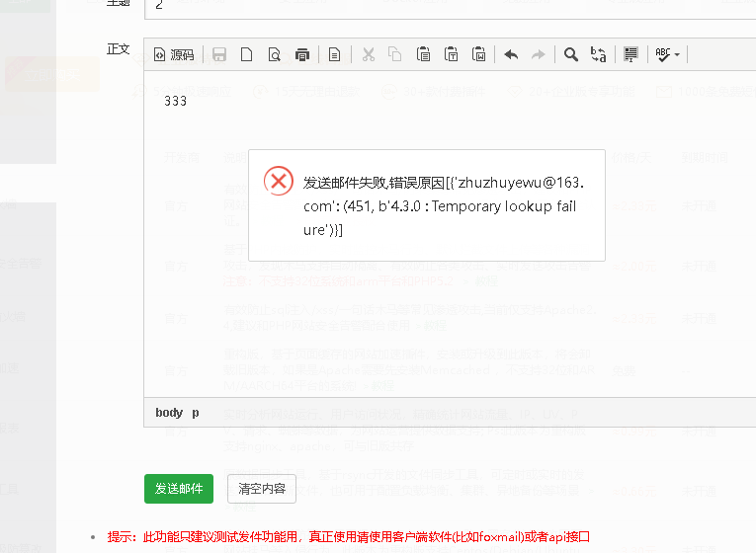The width and height of the screenshot is (756, 553).
Task: Open the Preview icon with magnifier page
Action: tap(275, 55)
